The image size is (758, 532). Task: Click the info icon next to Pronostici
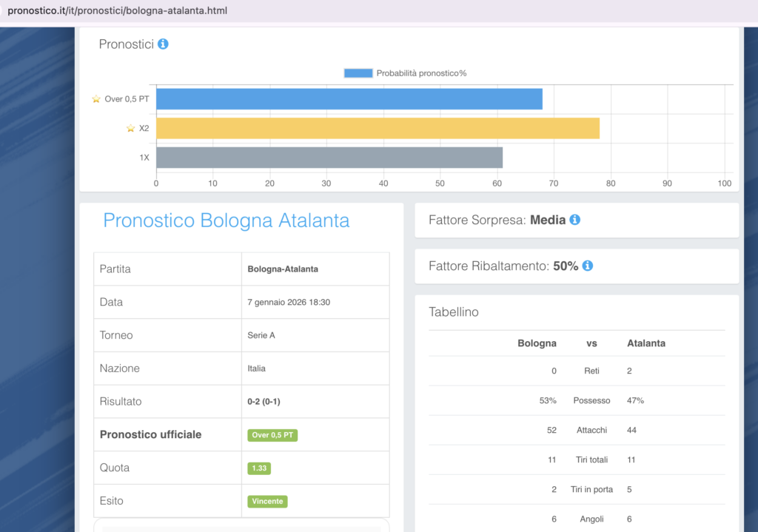(163, 44)
